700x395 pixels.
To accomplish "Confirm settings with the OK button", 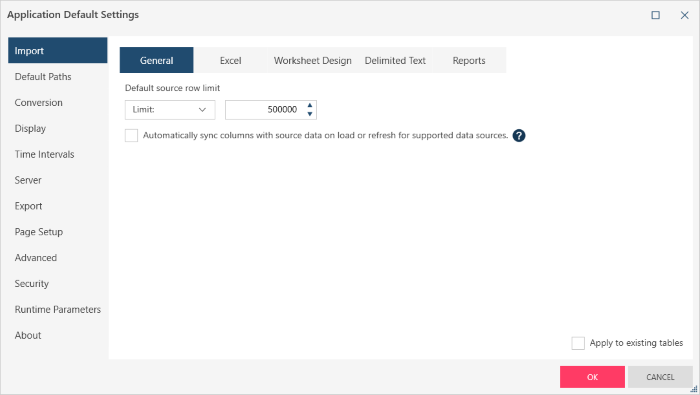I will tap(592, 377).
